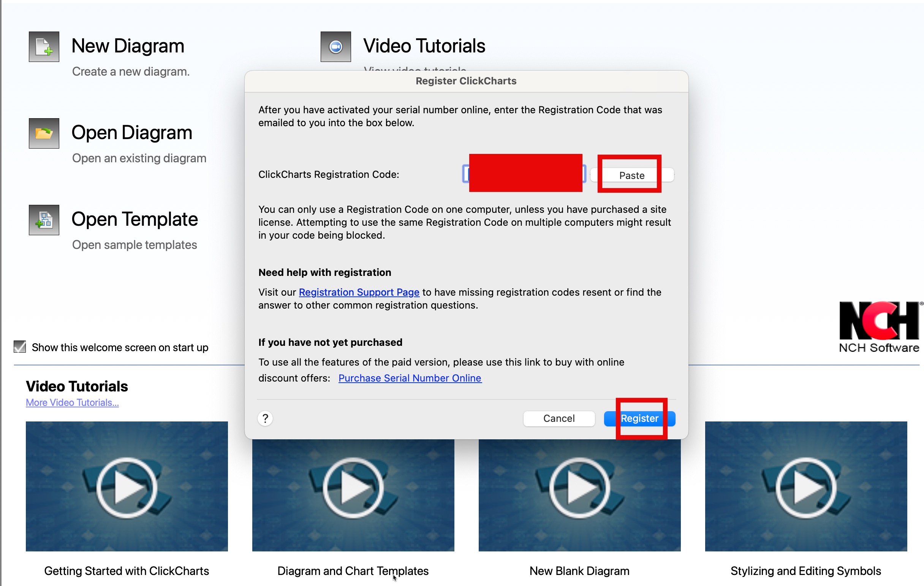The image size is (924, 586).
Task: Open the Registration Support Page link
Action: (359, 292)
